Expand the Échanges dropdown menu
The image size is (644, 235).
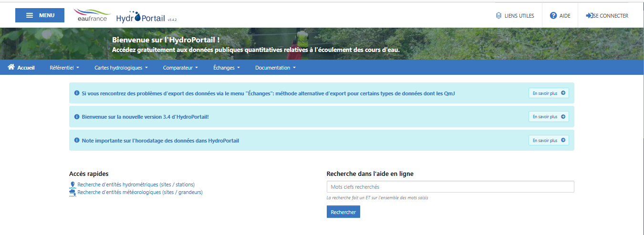227,68
